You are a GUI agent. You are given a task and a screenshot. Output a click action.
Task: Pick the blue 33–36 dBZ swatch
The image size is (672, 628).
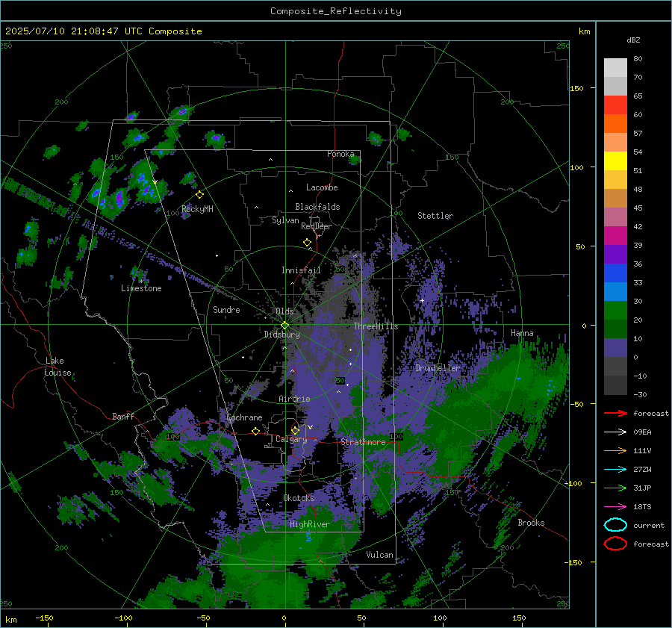point(615,273)
